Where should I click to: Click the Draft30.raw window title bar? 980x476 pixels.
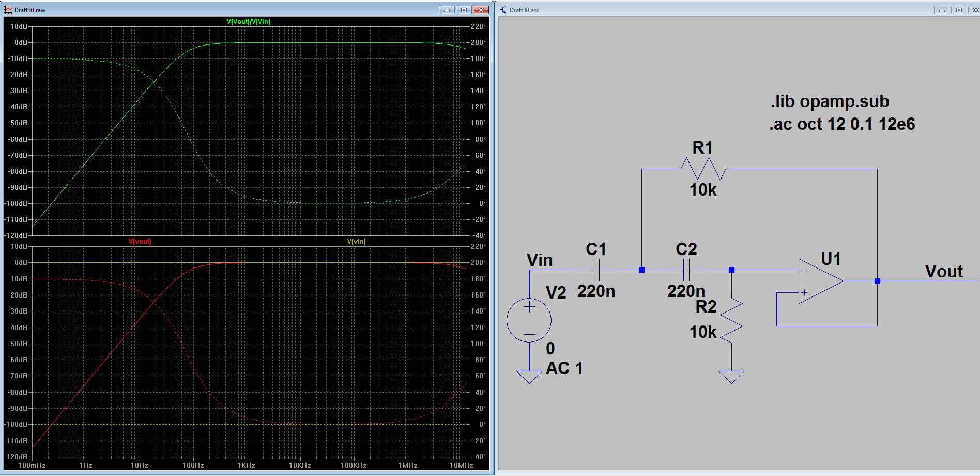pos(207,9)
